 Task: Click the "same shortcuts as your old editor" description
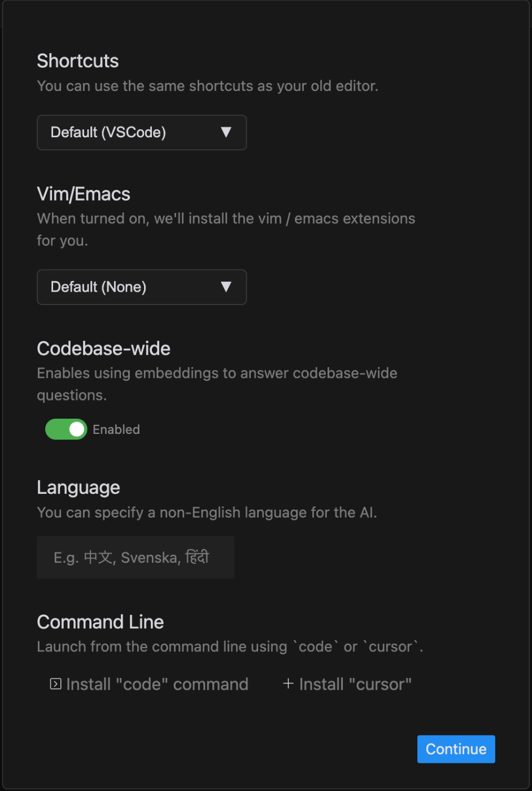click(208, 86)
